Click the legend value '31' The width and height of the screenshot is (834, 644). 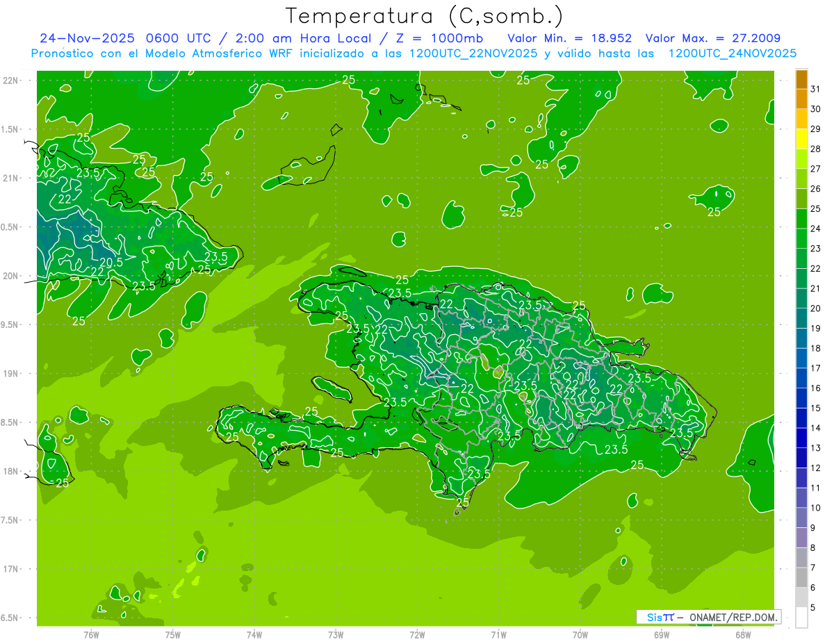tap(816, 89)
